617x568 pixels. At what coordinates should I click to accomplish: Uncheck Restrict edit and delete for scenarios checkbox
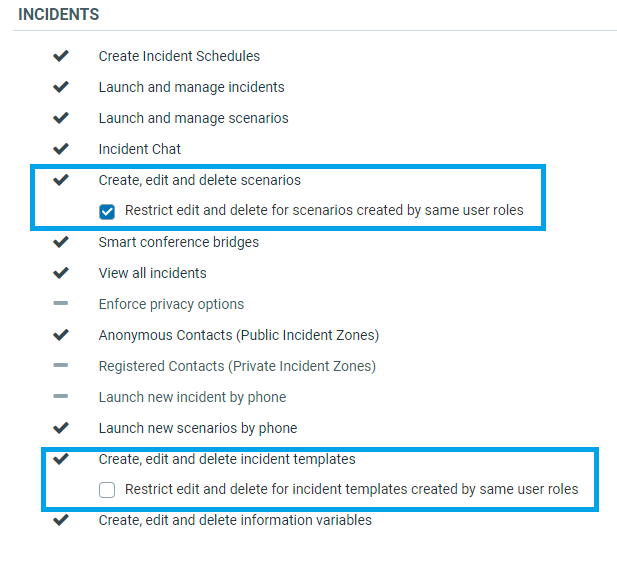pos(107,211)
